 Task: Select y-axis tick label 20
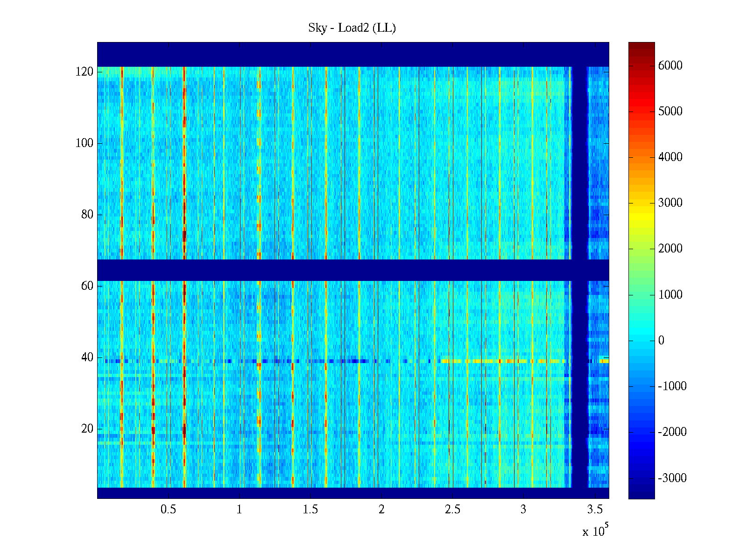[87, 429]
